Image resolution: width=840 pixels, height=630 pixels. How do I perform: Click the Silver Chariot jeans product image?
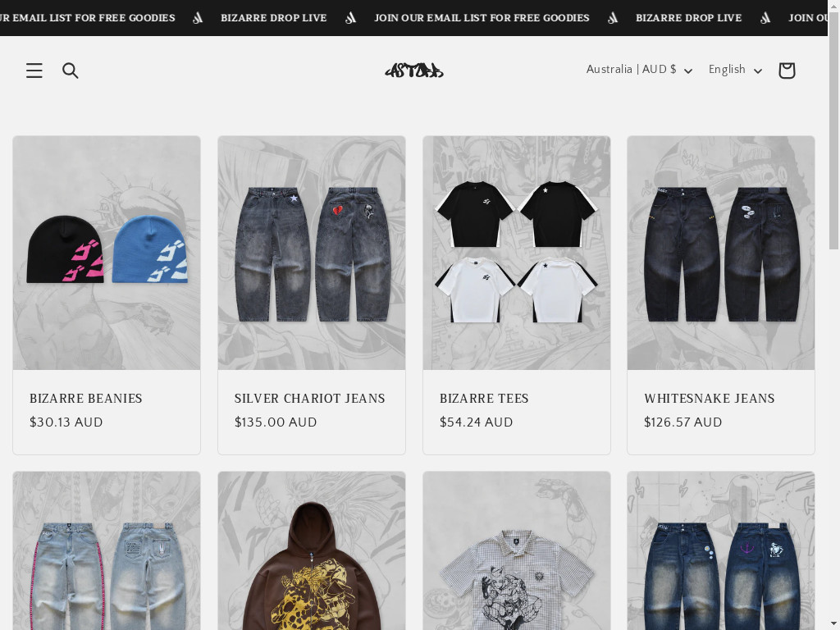[x=312, y=253]
